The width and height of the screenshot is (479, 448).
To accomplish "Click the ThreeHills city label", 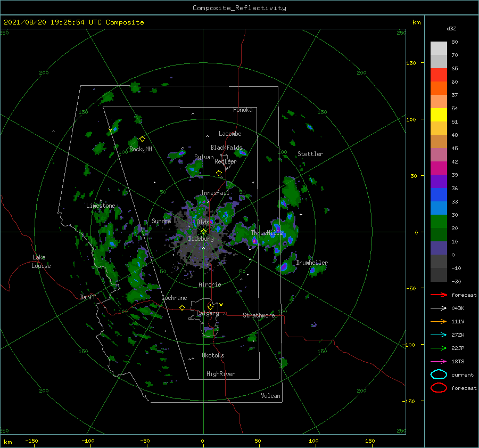I will [x=267, y=233].
